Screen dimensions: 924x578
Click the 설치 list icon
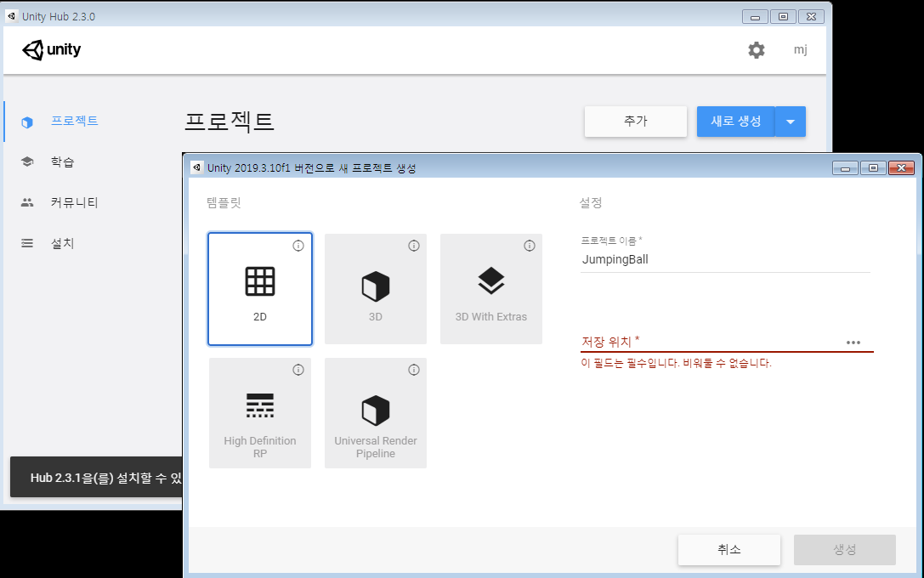pyautogui.click(x=27, y=243)
